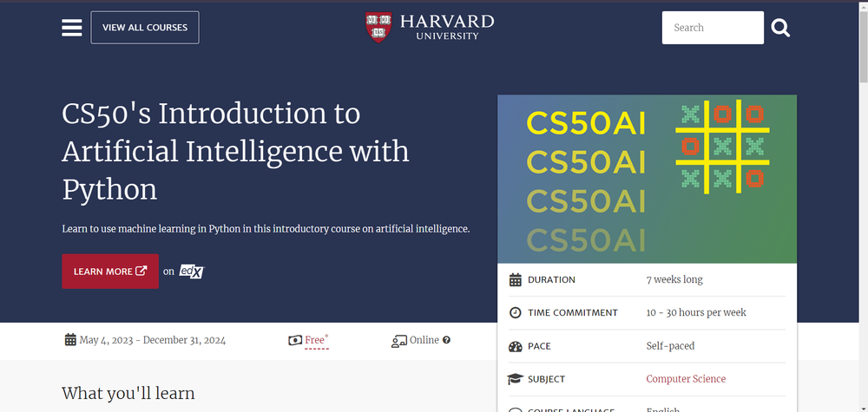Click the Harvard University shield logo

click(378, 27)
